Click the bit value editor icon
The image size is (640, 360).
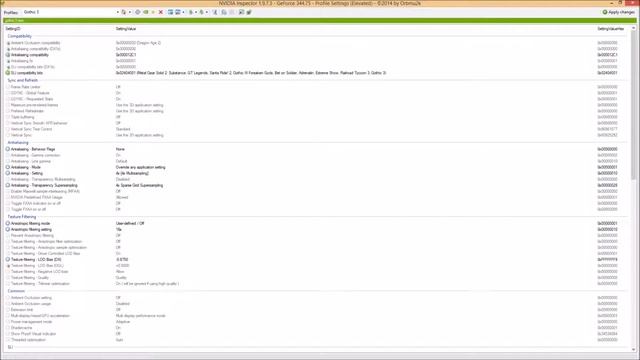coord(224,12)
